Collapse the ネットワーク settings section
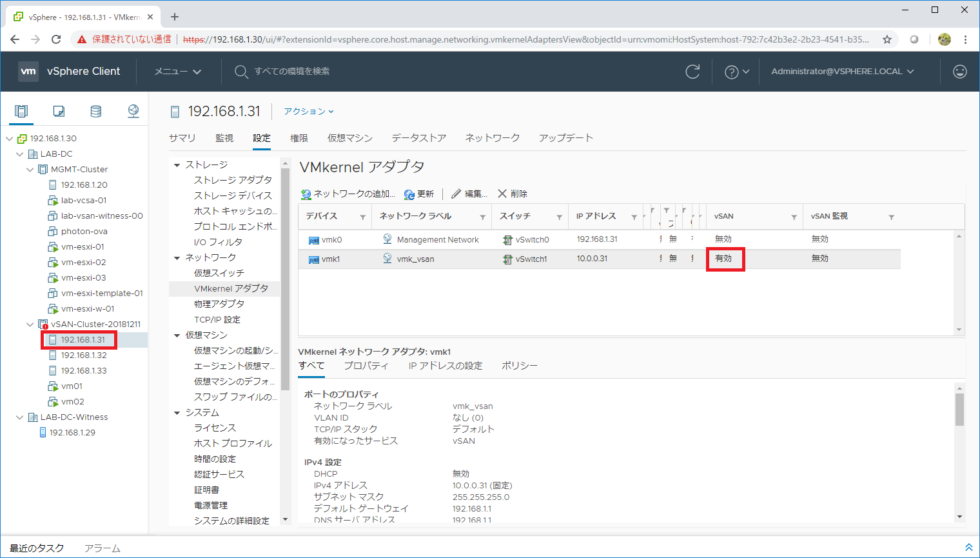The width and height of the screenshot is (980, 558). click(177, 258)
